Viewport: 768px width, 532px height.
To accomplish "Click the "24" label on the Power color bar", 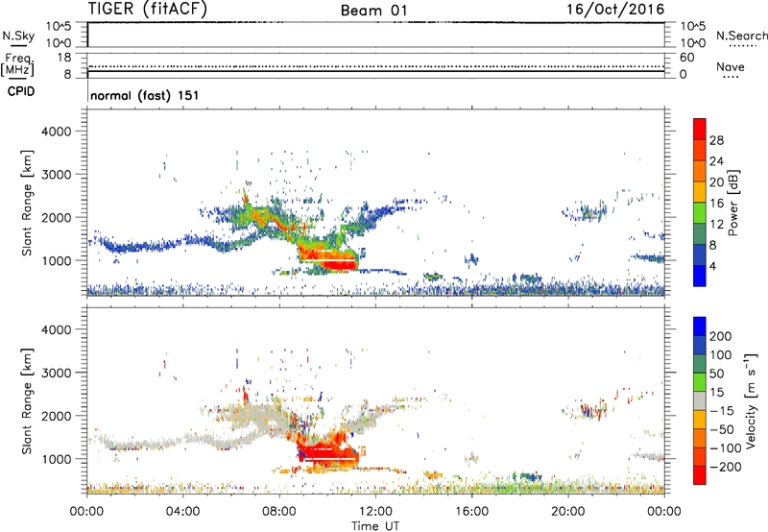I will coord(716,161).
